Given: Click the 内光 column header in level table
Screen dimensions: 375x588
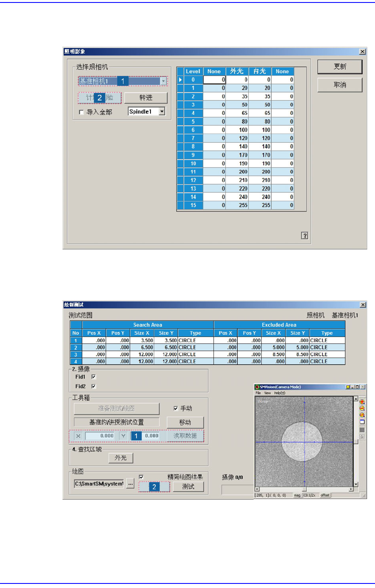Looking at the screenshot, I should (260, 71).
